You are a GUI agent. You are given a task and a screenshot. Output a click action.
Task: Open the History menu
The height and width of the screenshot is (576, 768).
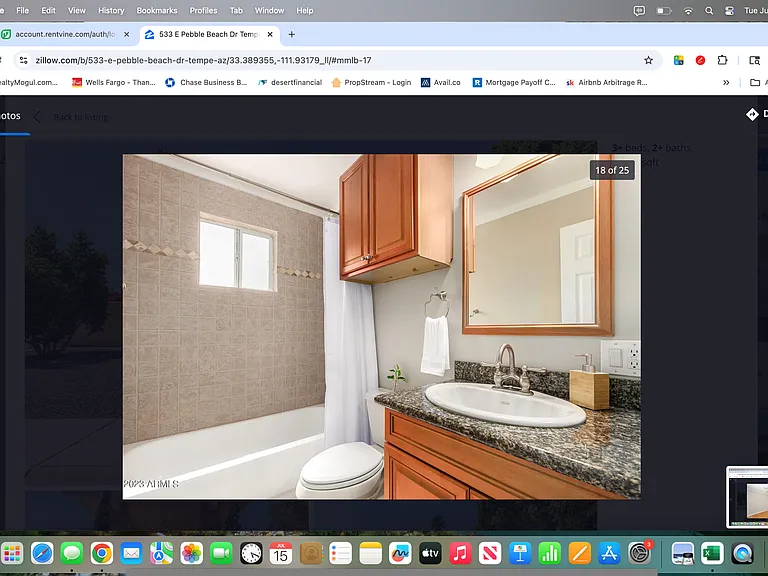111,10
